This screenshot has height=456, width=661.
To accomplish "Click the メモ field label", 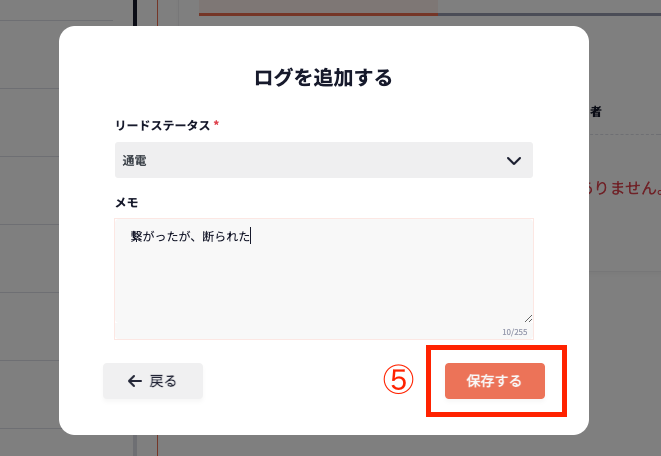I will point(126,203).
